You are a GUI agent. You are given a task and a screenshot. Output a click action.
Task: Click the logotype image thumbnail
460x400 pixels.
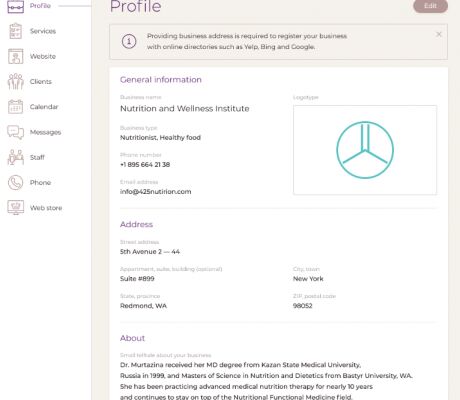coord(365,150)
